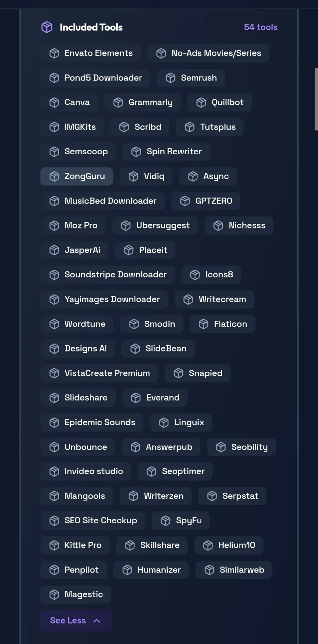Click the box icon on Quillbot chip

(201, 103)
